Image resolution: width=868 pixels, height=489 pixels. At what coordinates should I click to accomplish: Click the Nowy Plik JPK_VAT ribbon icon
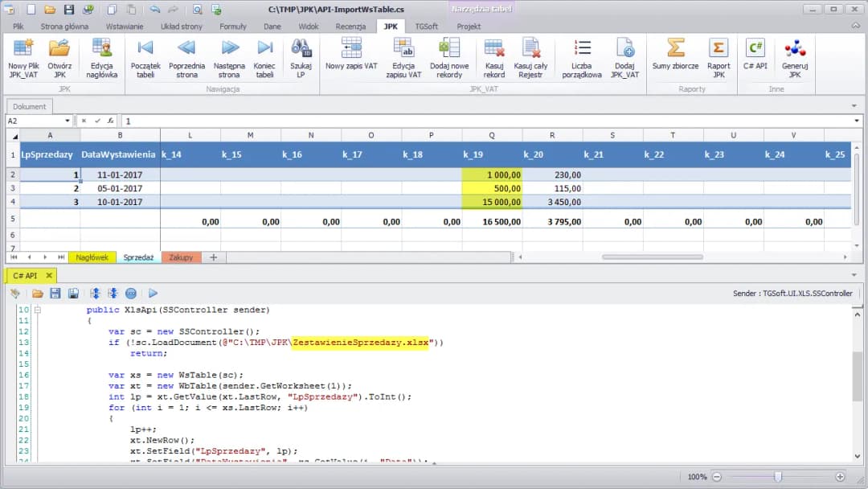tap(23, 57)
